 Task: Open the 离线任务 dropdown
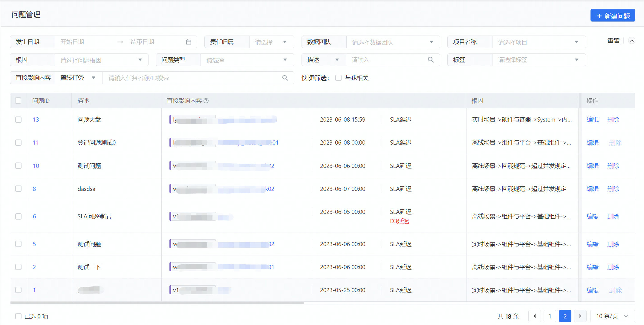pos(79,78)
